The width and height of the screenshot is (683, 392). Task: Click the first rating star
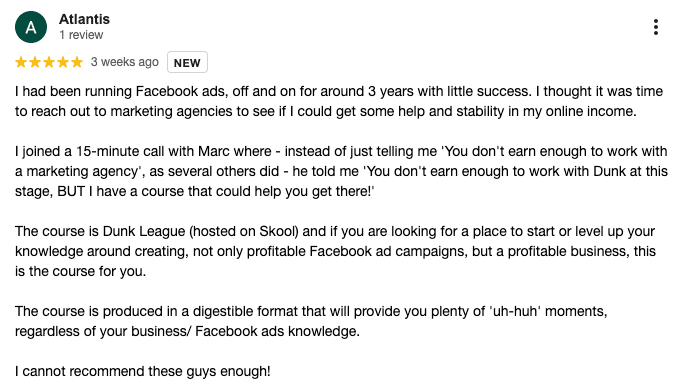[x=21, y=62]
